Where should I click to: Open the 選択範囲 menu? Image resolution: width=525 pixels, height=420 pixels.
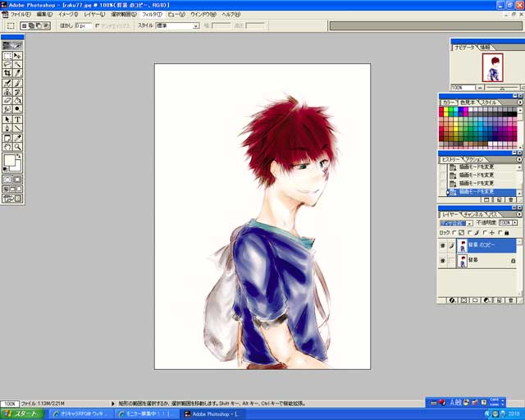point(124,15)
